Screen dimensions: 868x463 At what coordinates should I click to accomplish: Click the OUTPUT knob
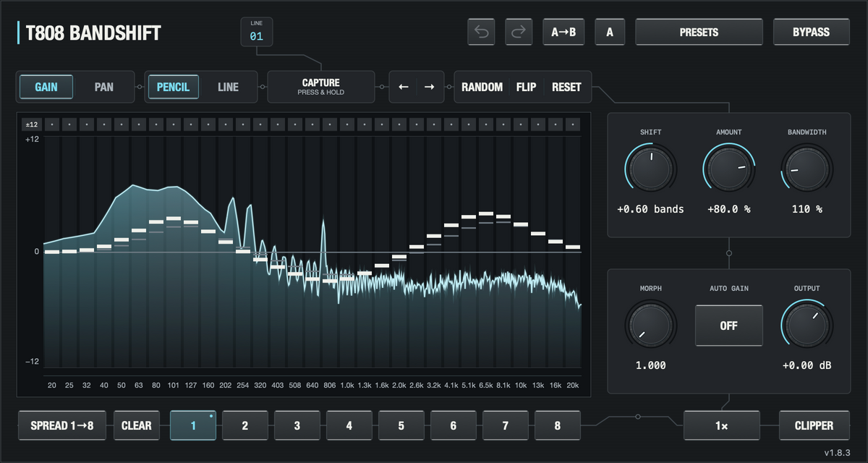click(807, 324)
